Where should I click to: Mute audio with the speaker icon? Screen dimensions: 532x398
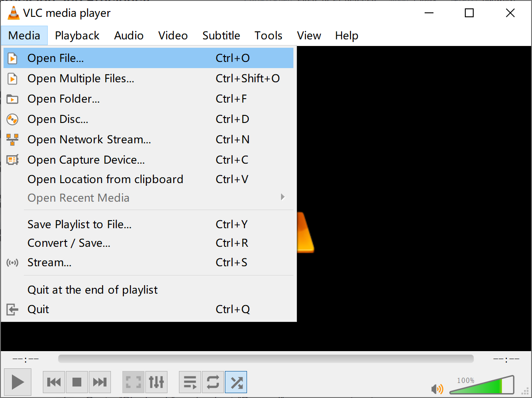pos(437,389)
